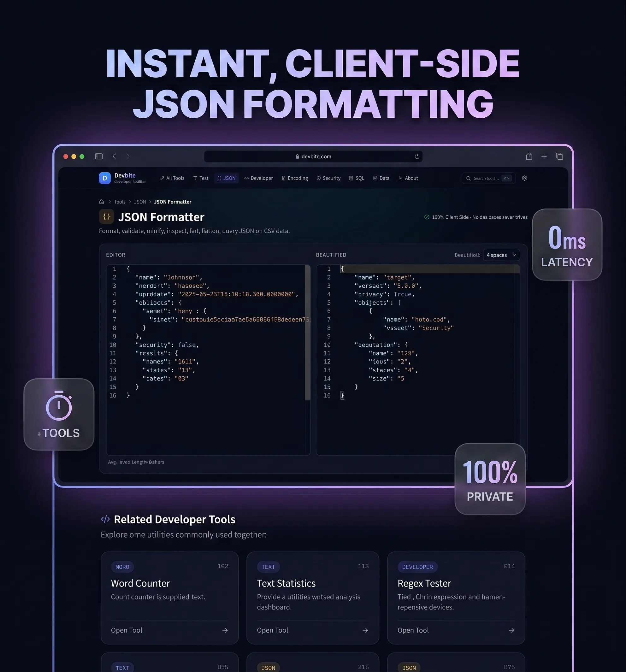The height and width of the screenshot is (672, 626).
Task: Click the Editor pane vertical scrollbar
Action: 308,333
